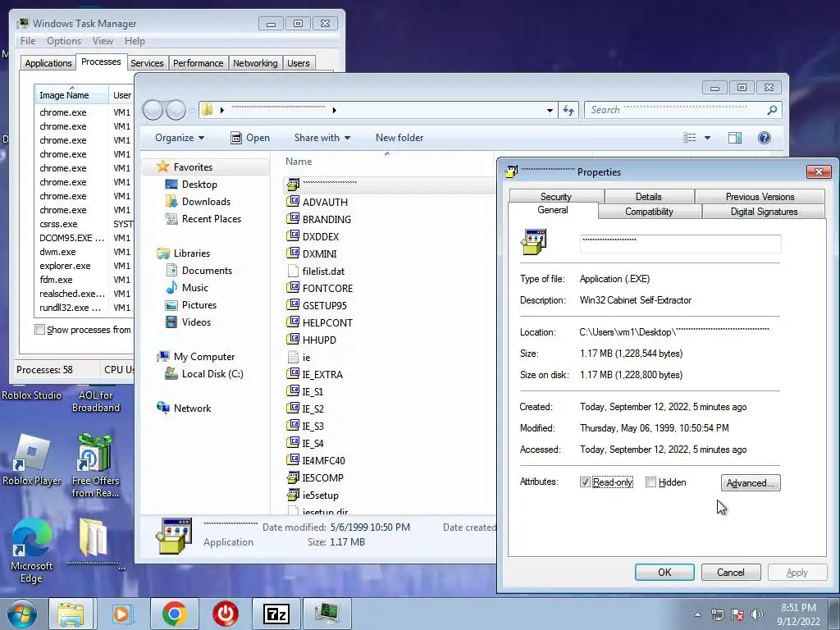Expand the address bar history dropdown
840x630 pixels.
[x=550, y=111]
